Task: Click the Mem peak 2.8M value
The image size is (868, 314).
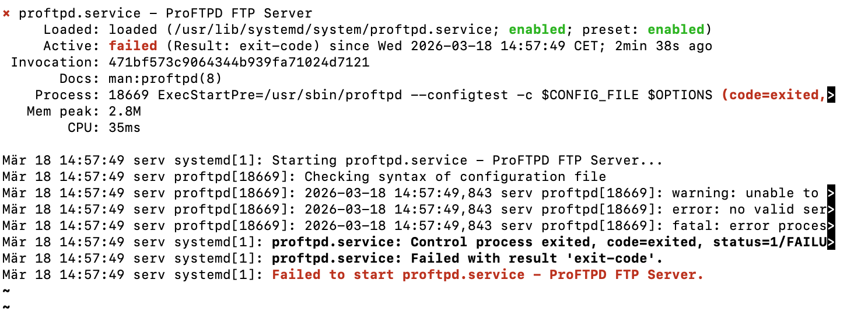Action: pos(125,111)
